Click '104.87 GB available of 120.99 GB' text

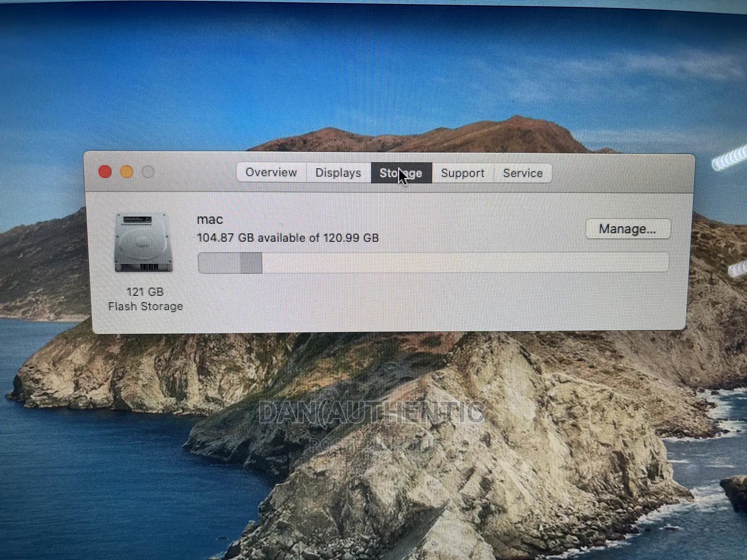[x=288, y=238]
